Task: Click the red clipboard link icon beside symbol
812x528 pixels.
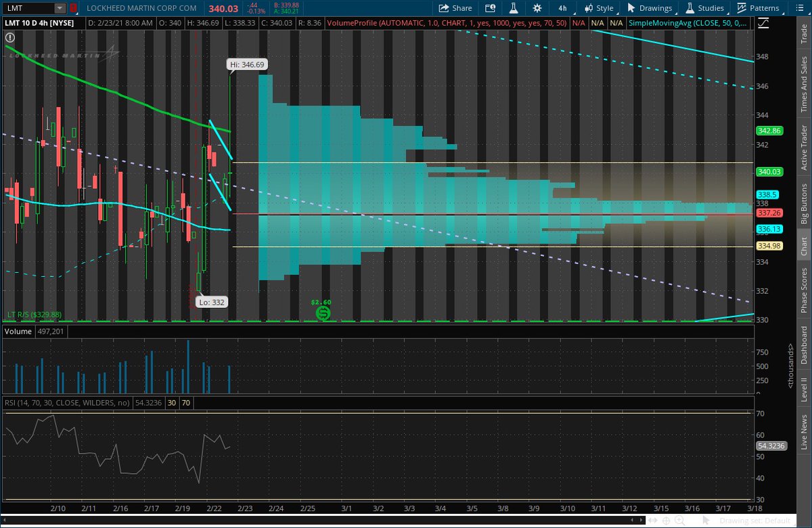Action: click(72, 8)
